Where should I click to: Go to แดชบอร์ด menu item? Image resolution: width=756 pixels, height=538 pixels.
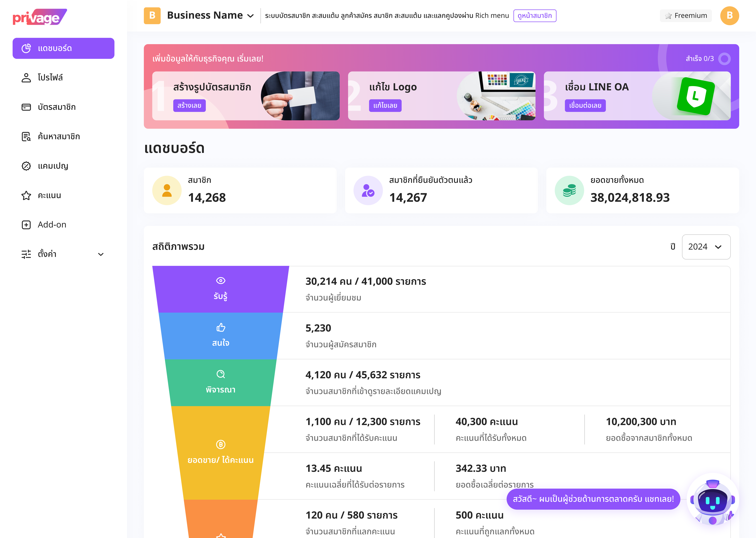pyautogui.click(x=64, y=48)
